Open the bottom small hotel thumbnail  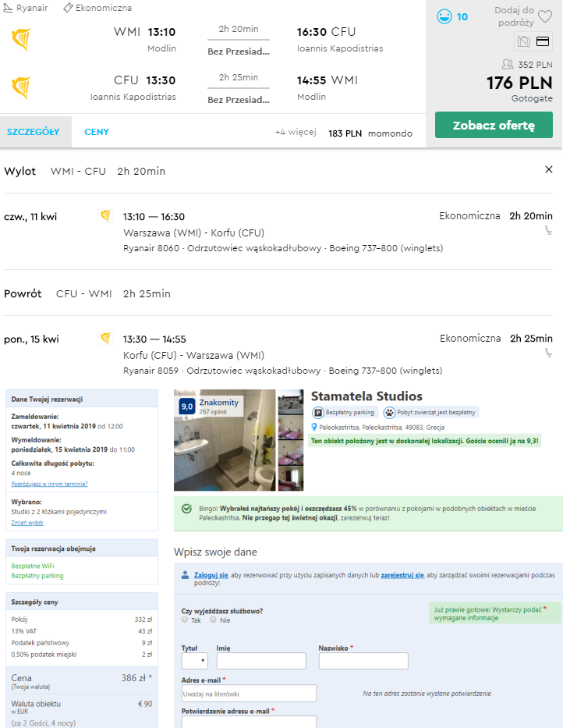[x=291, y=478]
